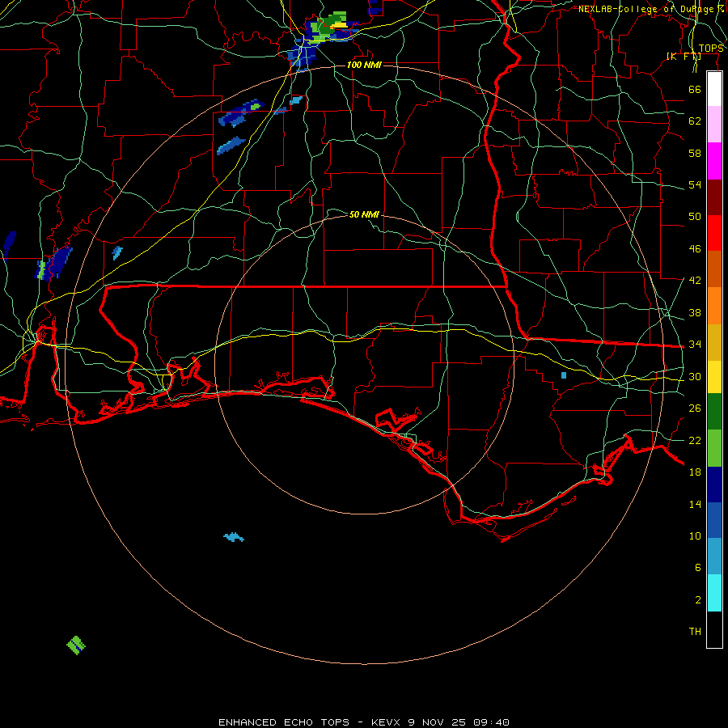Click the "K FT" units label
728x728 pixels.
click(x=684, y=57)
